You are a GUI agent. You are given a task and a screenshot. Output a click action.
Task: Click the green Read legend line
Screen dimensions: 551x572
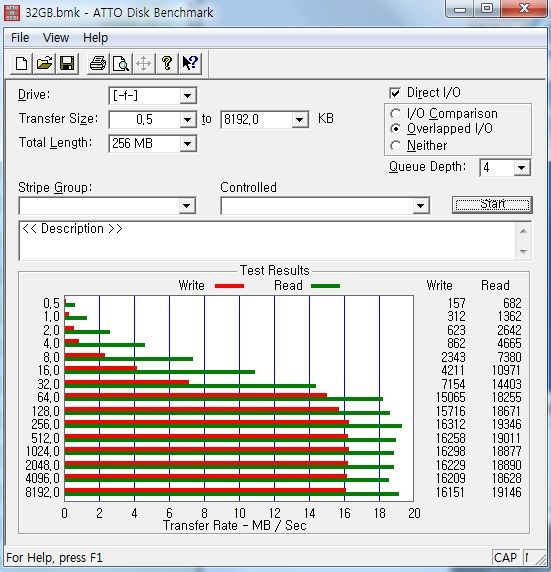pos(325,286)
